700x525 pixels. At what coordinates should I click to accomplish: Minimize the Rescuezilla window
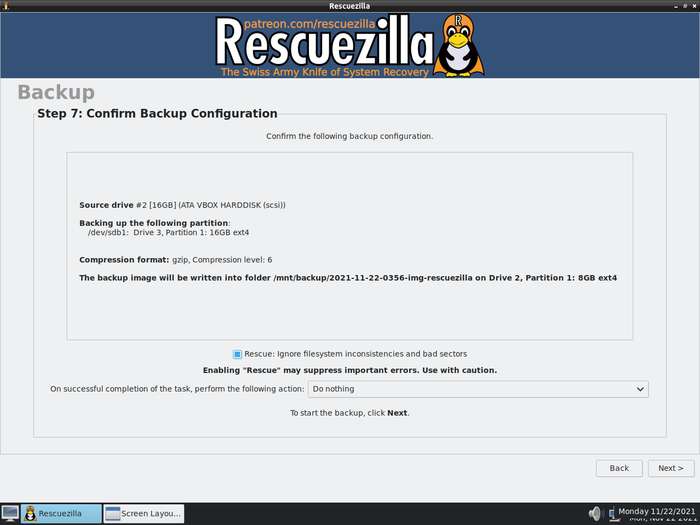tap(676, 6)
